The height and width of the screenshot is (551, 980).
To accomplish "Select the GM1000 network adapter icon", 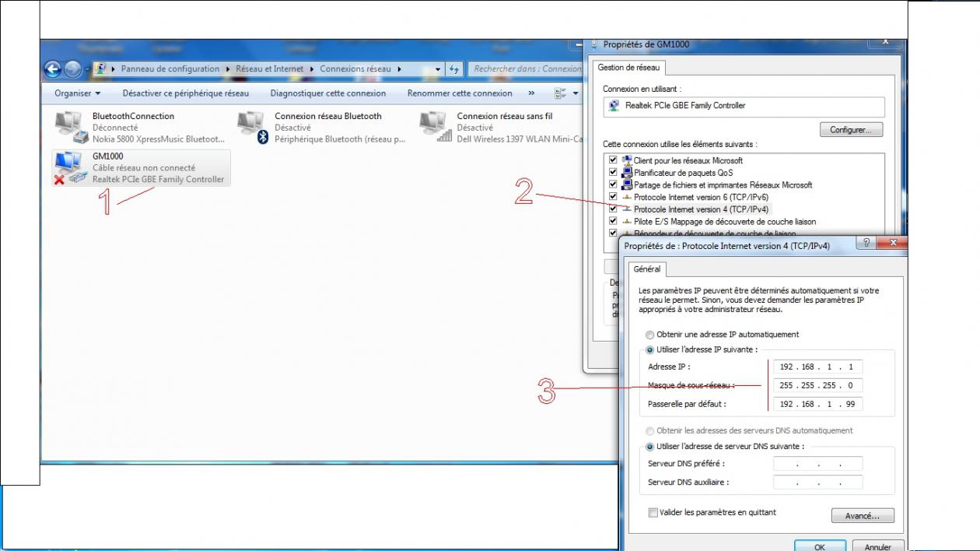I will 70,167.
